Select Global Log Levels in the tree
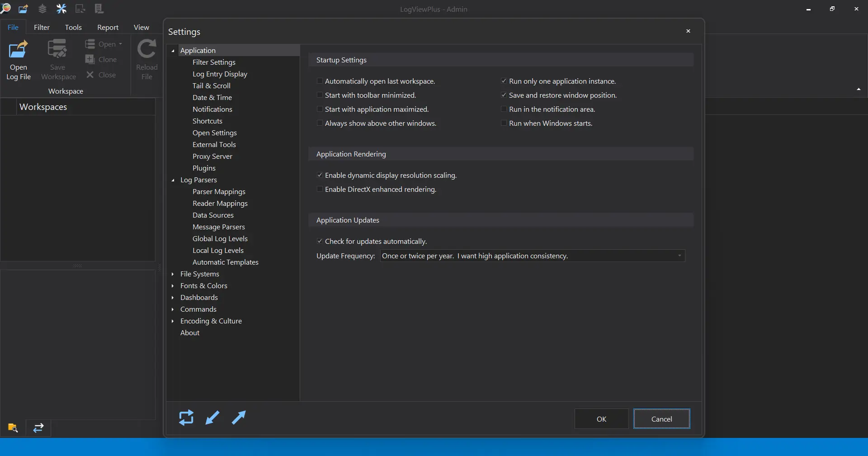The image size is (868, 456). (x=220, y=238)
